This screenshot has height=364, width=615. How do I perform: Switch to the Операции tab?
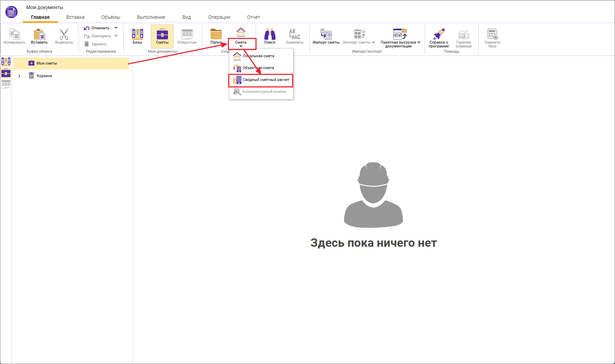[x=219, y=17]
